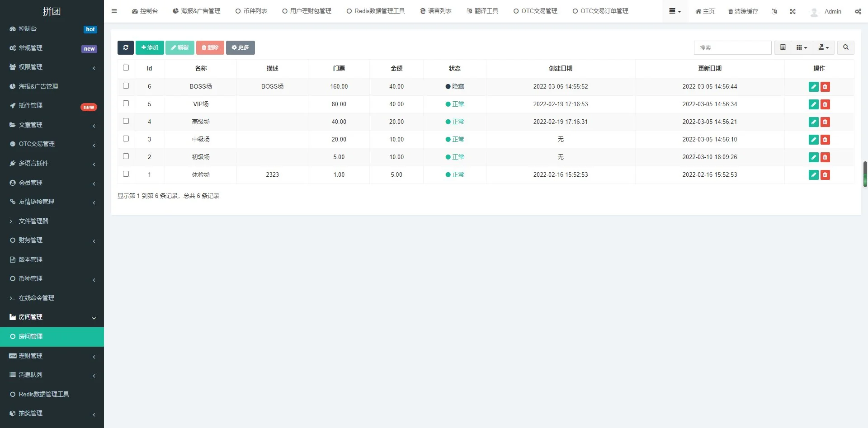The height and width of the screenshot is (428, 868).
Task: Collapse sidebar with hamburger menu icon
Action: [114, 11]
